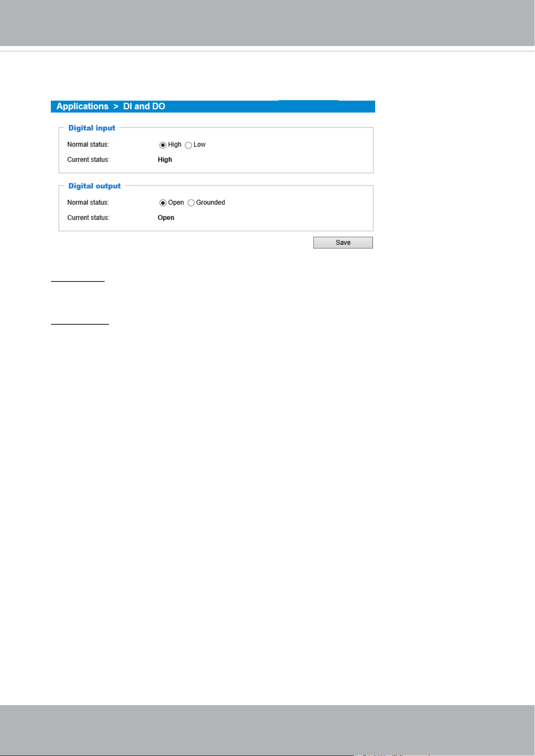Click 'Normal status:' label under Digital output
The width and height of the screenshot is (535, 756).
[x=88, y=202]
